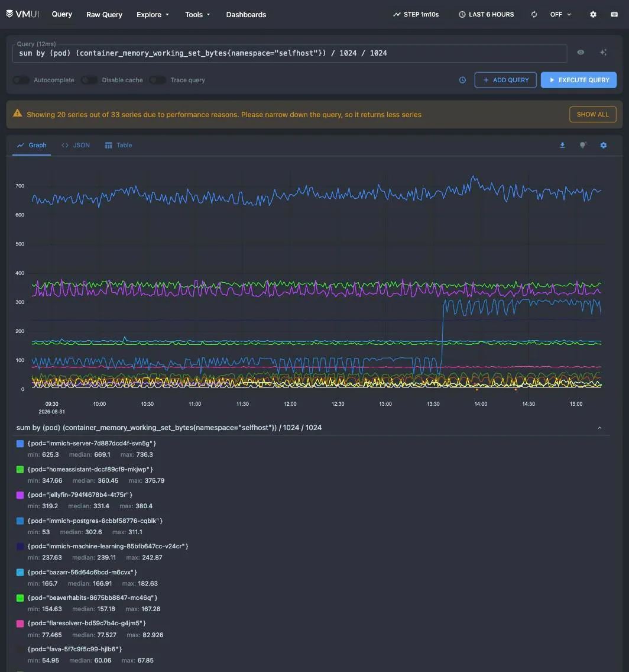629x672 pixels.
Task: Select legend entry immich-machine-learning-85bfb647cc-v24cr
Action: 108,547
